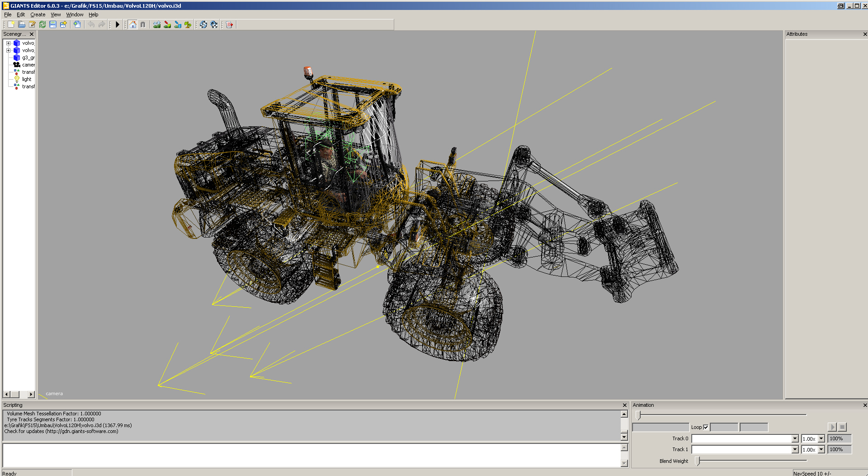Open the Track 1 speed 1.00x dropdown
868x476 pixels.
[821, 449]
